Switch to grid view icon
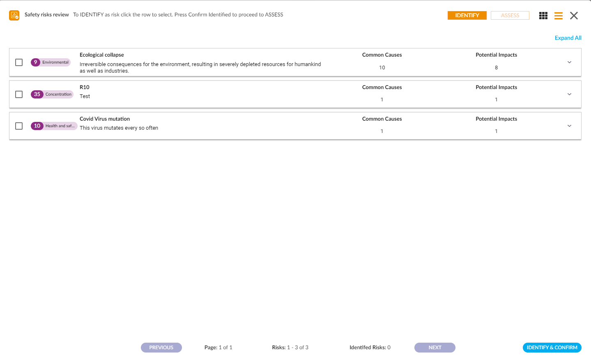 tap(543, 16)
